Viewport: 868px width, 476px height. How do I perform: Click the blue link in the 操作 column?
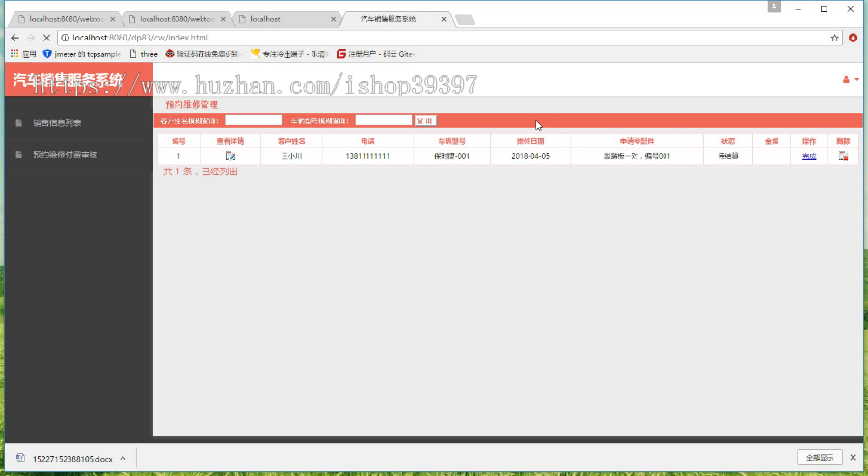point(809,156)
